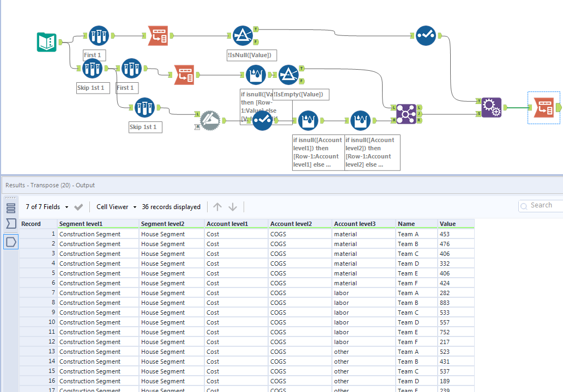Click the blue Select tool near the top right

click(426, 35)
